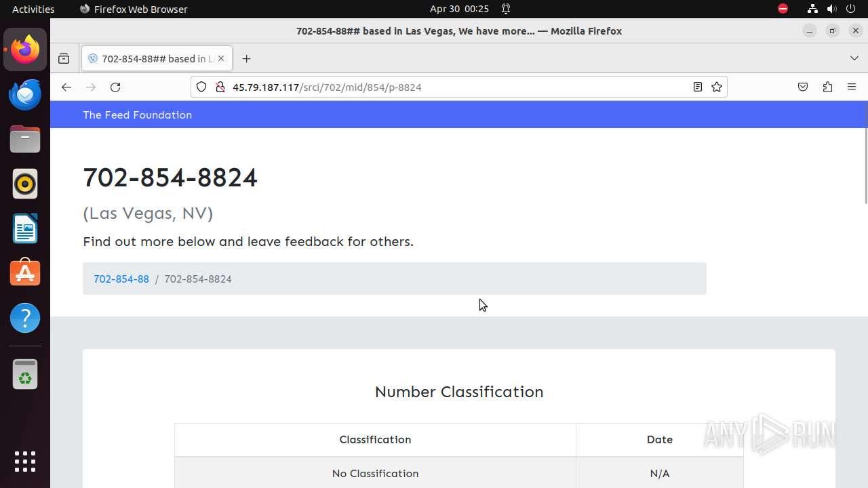Show applications grid button

[x=25, y=462]
